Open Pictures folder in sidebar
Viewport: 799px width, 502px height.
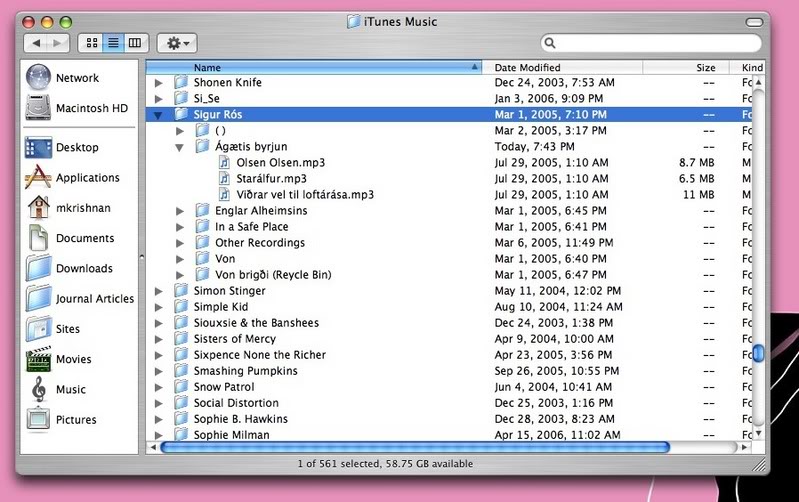click(x=61, y=419)
